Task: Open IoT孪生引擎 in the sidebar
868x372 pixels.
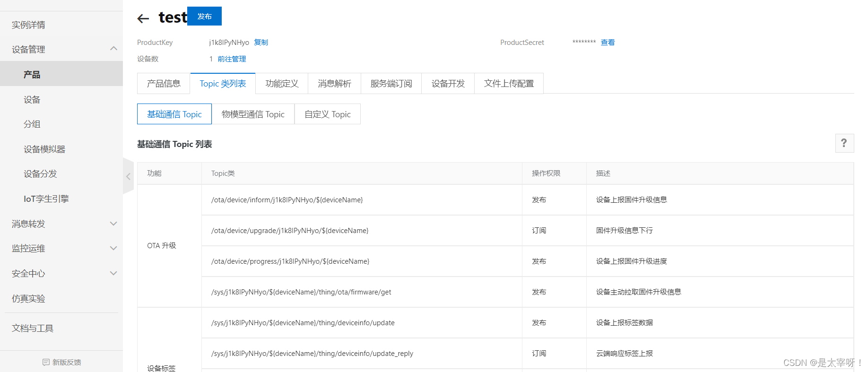Action: 46,199
